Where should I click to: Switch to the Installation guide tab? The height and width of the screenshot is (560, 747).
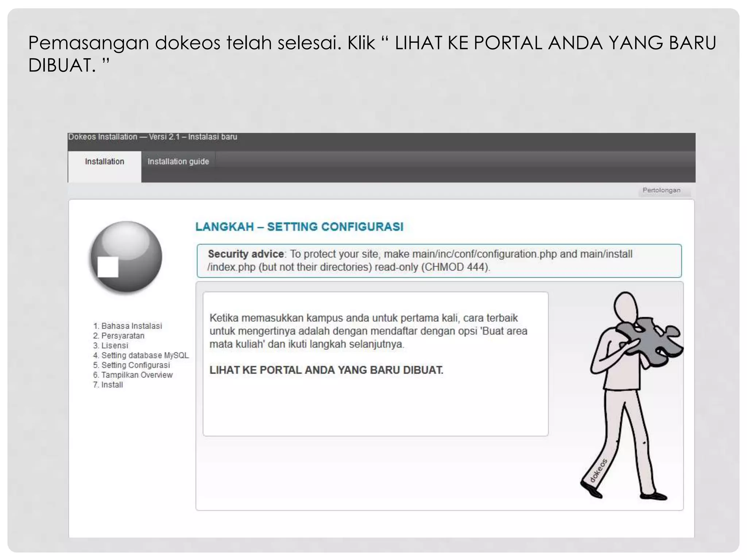coord(178,162)
